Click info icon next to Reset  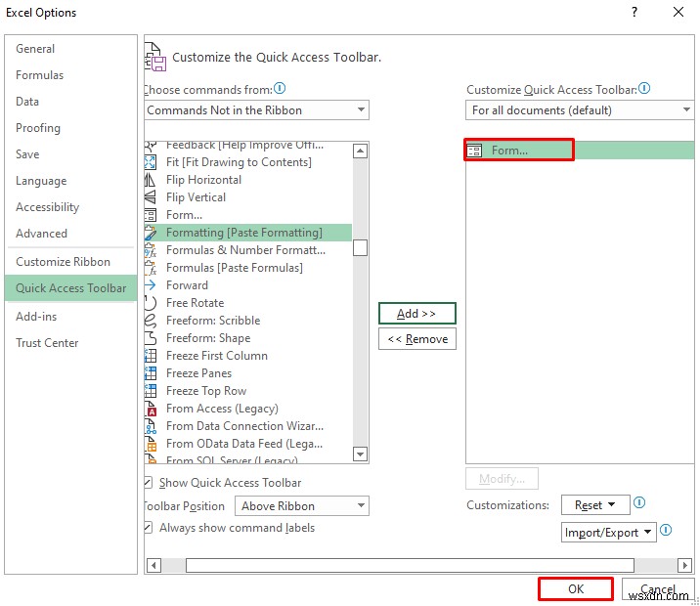click(639, 503)
